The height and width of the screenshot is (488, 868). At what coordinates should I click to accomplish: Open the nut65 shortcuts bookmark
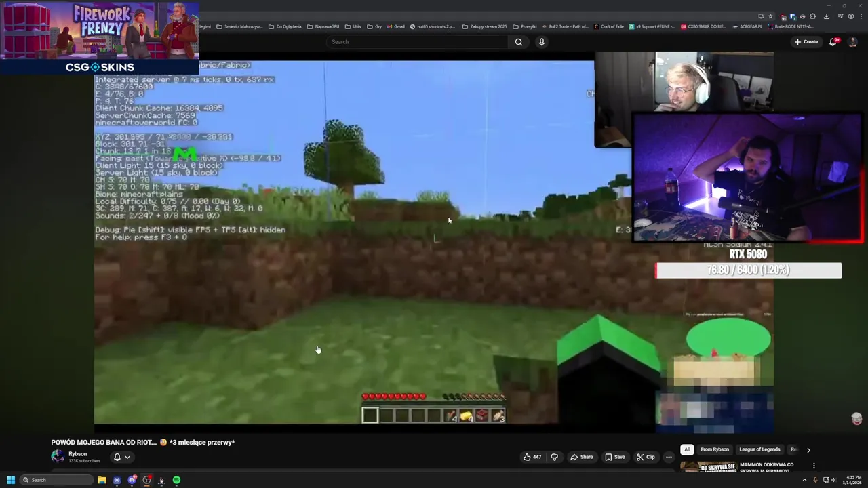click(433, 26)
